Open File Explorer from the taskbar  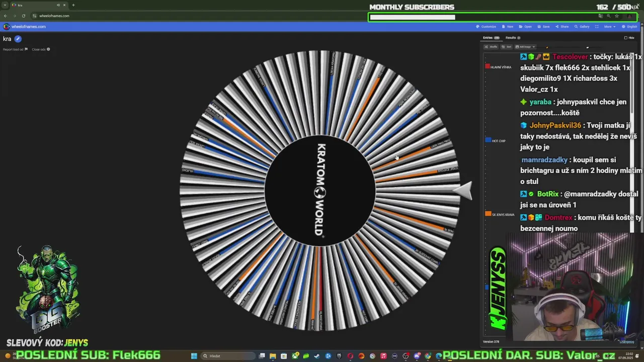coord(273,356)
